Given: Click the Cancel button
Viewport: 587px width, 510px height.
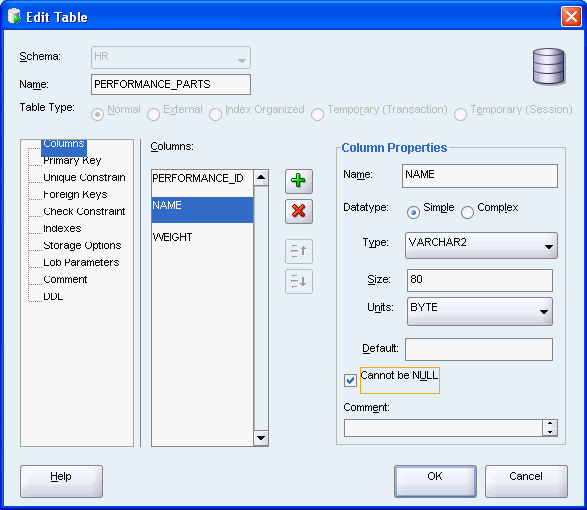Looking at the screenshot, I should coord(526,482).
